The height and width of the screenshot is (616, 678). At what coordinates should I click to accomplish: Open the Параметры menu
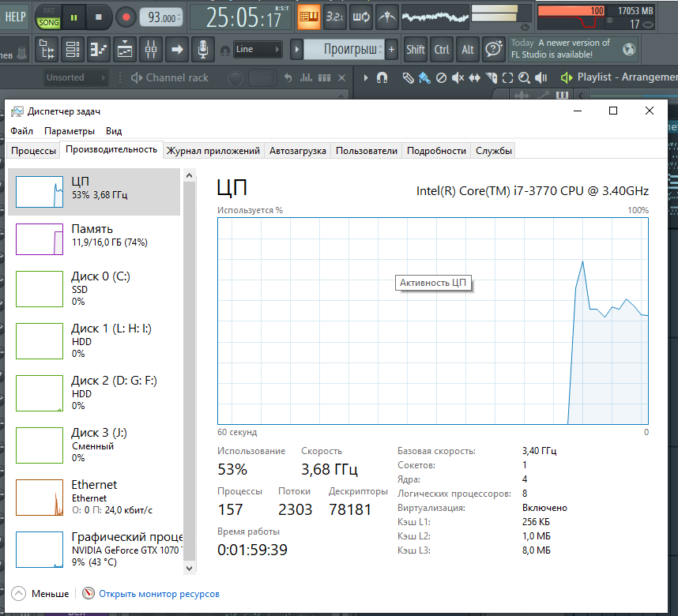pyautogui.click(x=70, y=130)
